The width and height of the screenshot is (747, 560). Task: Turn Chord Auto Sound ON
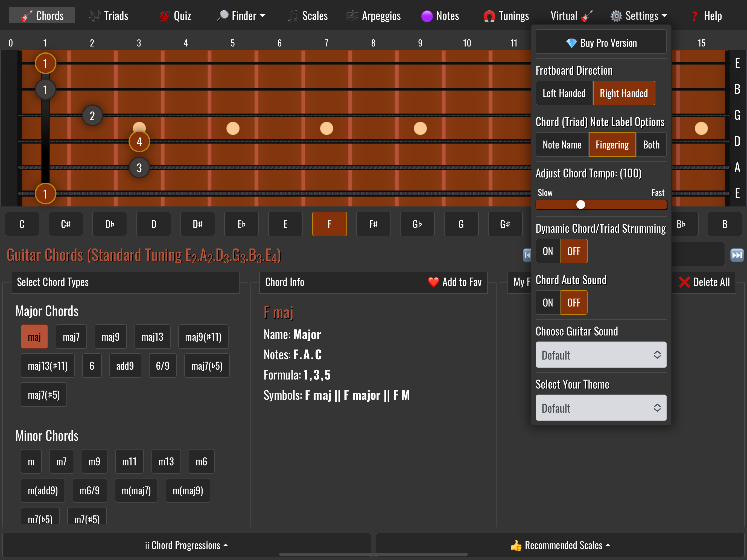coord(548,303)
